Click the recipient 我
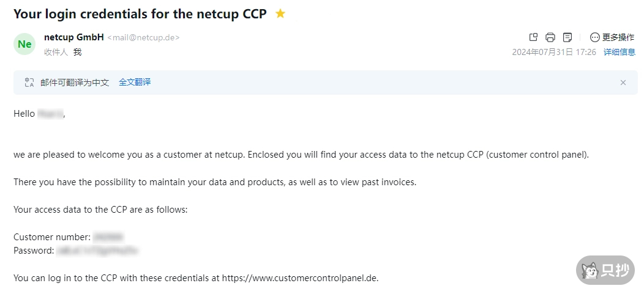This screenshot has height=294, width=644. pos(78,52)
